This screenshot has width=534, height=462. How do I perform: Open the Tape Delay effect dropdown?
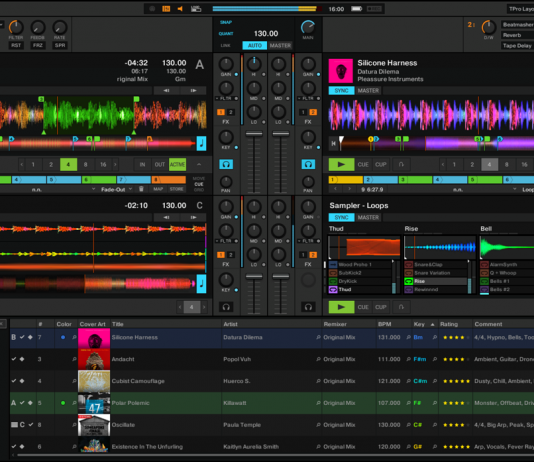pyautogui.click(x=518, y=46)
